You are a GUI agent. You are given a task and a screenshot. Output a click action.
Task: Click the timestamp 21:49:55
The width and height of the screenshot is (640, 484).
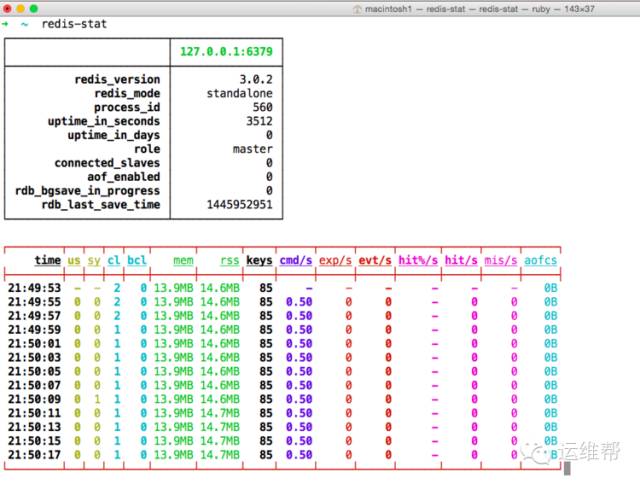34,302
